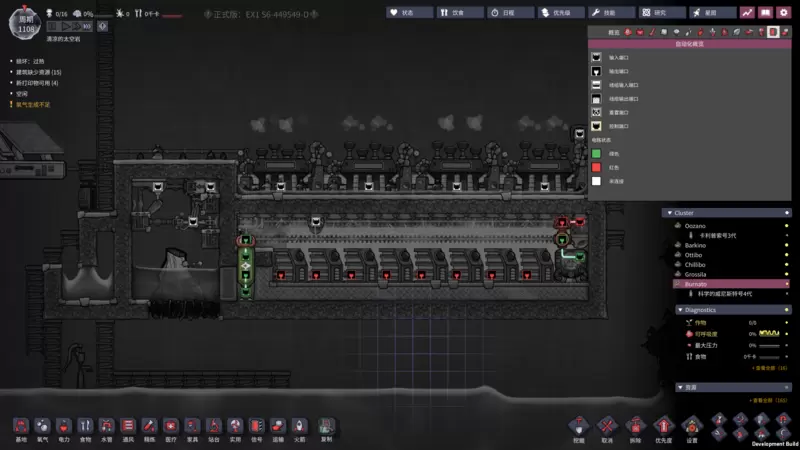Click the 可呼吸度 diagnostics row
This screenshot has width=800, height=450.
(x=736, y=334)
